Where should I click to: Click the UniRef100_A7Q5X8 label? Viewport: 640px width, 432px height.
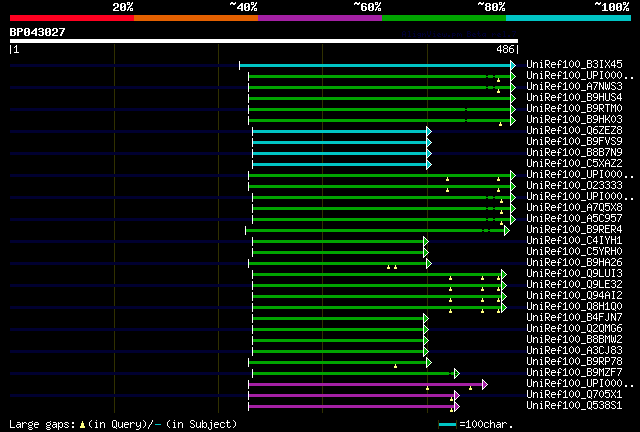574,208
